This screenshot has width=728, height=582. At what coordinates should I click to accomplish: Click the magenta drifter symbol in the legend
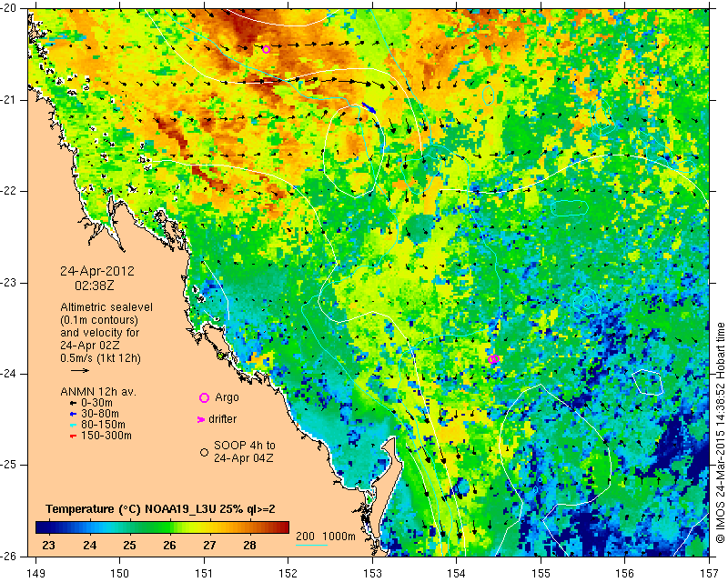tap(200, 419)
